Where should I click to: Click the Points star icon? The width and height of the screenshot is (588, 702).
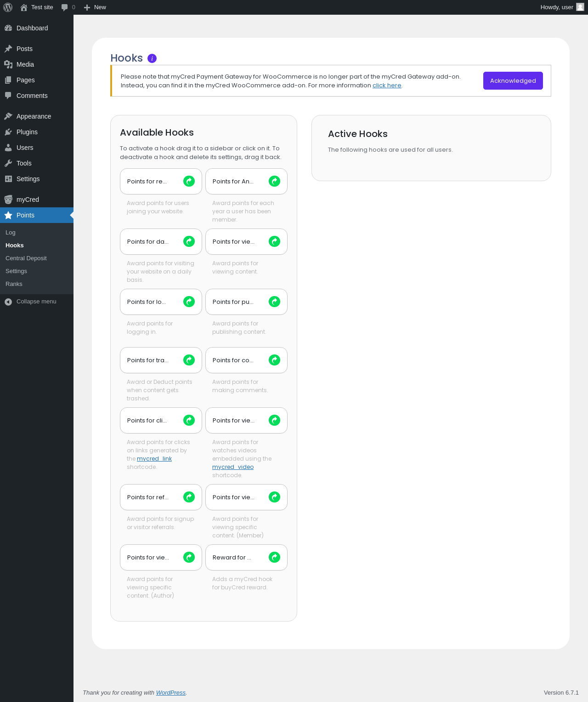click(8, 215)
